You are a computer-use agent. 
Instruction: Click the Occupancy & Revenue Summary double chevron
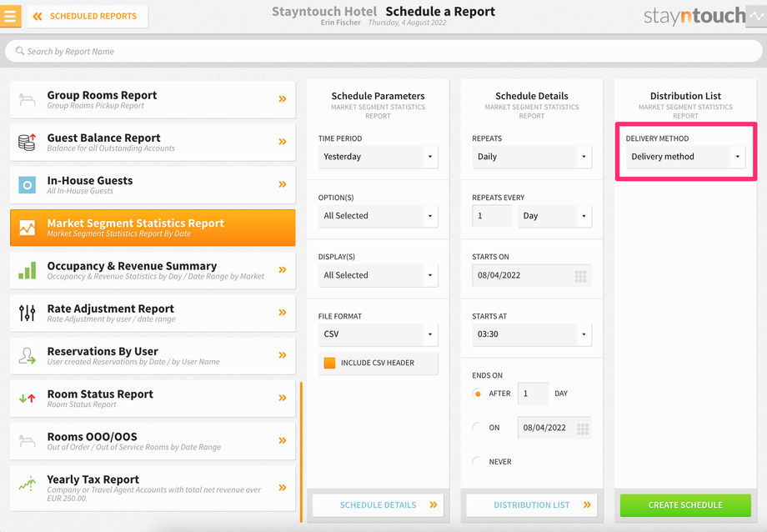click(x=283, y=269)
